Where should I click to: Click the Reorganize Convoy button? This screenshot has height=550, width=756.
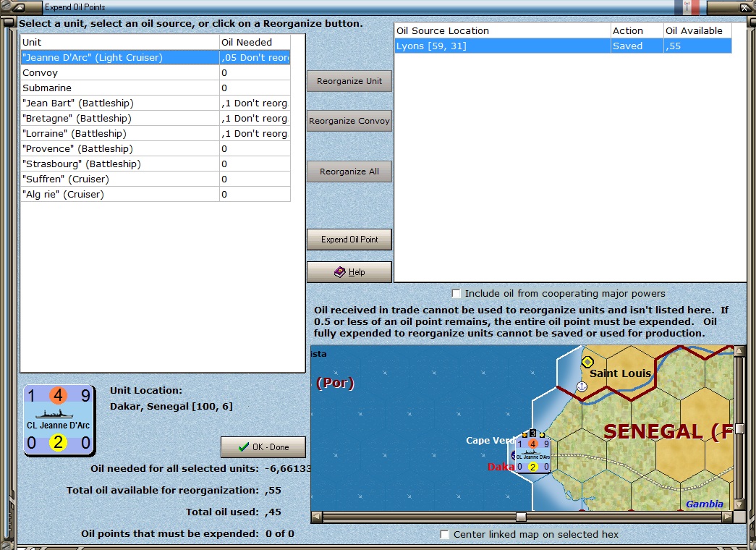click(349, 121)
